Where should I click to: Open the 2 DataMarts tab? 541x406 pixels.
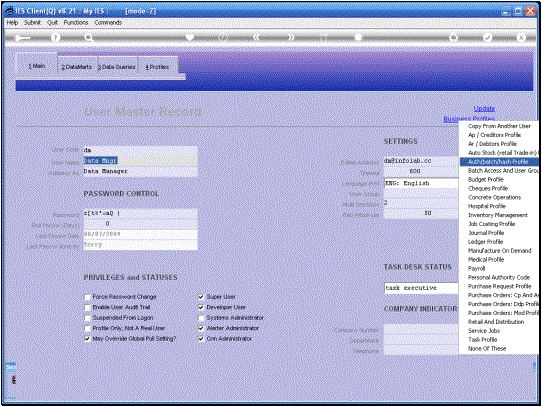(77, 67)
